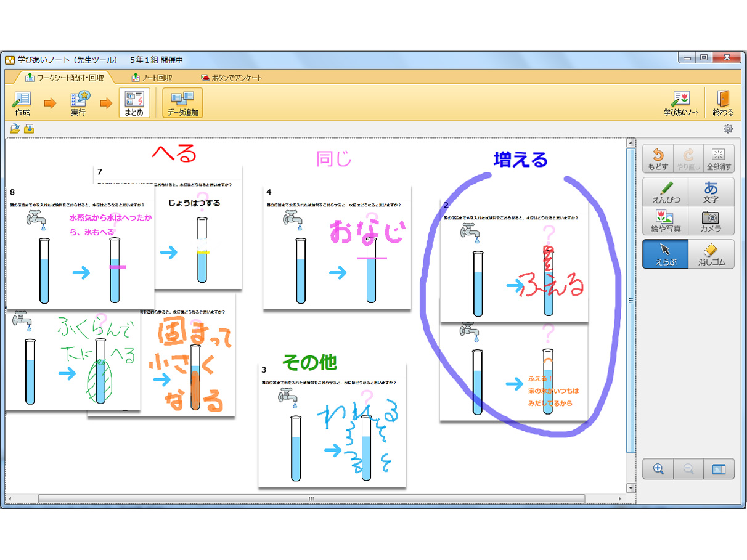The height and width of the screenshot is (560, 747).
Task: Select worksheet 4 with おなじ handwriting
Action: (x=337, y=248)
